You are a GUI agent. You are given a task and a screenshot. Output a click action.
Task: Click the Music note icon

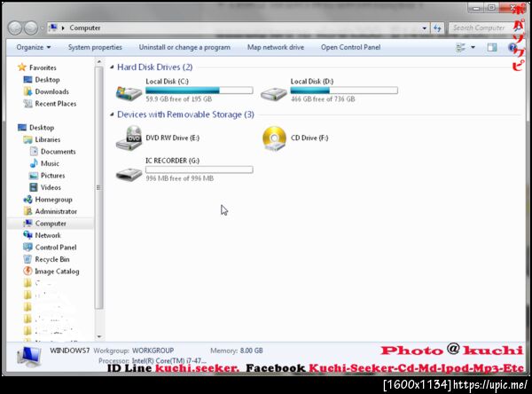(x=34, y=163)
